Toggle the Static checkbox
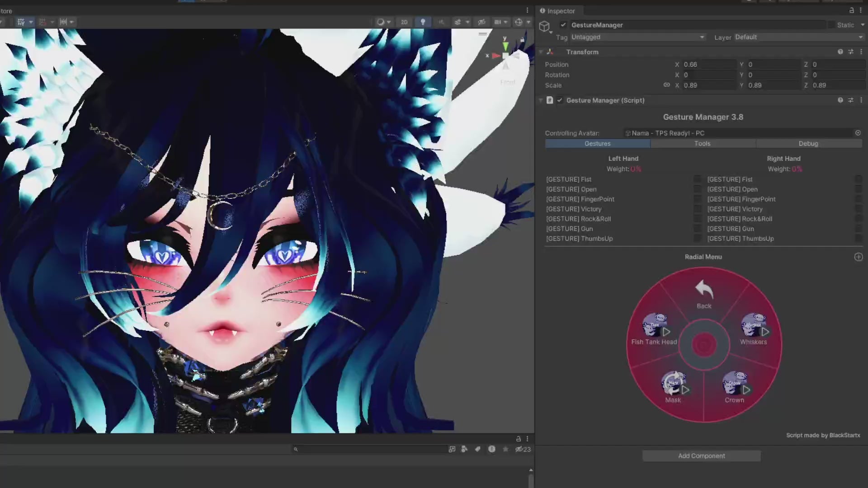 pyautogui.click(x=831, y=25)
